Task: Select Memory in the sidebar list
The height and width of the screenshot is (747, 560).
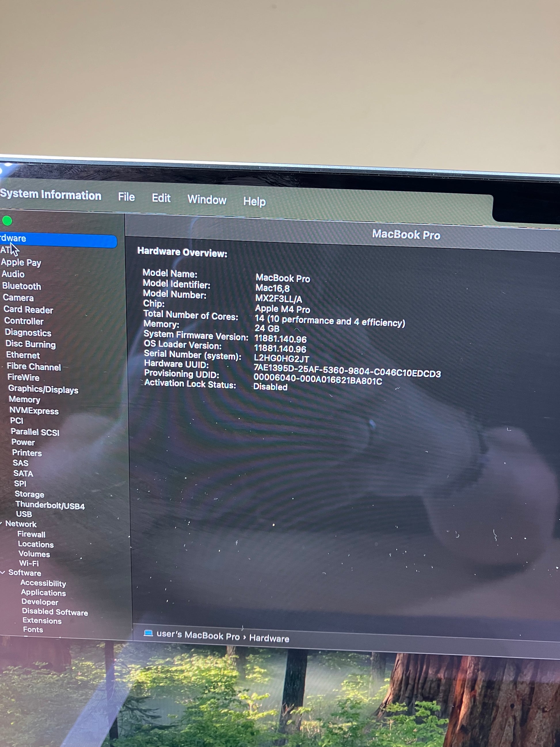Action: tap(24, 400)
